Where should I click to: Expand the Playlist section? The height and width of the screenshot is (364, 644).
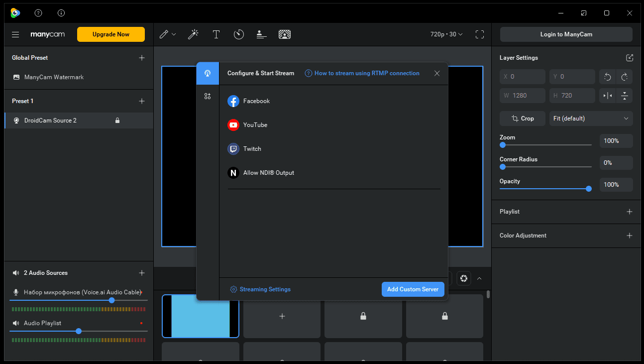point(630,212)
